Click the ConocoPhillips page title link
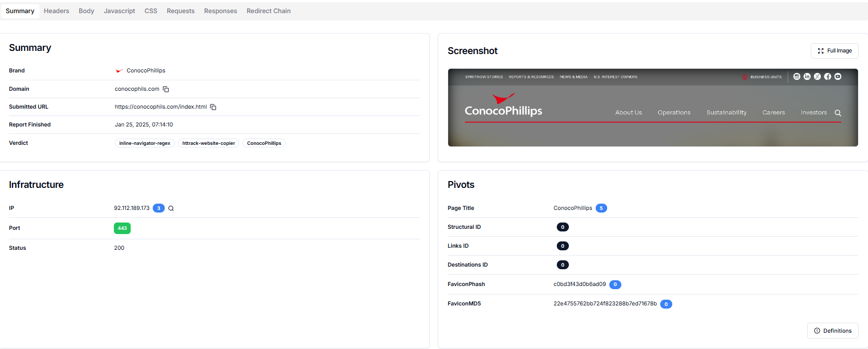 tap(573, 208)
